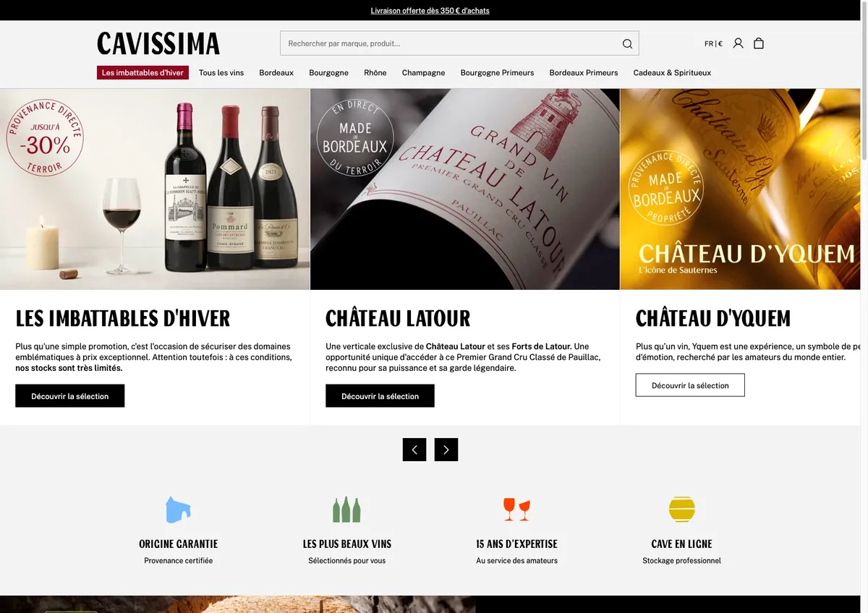
Task: Open the Bourgogne Primeurs menu
Action: coord(497,72)
